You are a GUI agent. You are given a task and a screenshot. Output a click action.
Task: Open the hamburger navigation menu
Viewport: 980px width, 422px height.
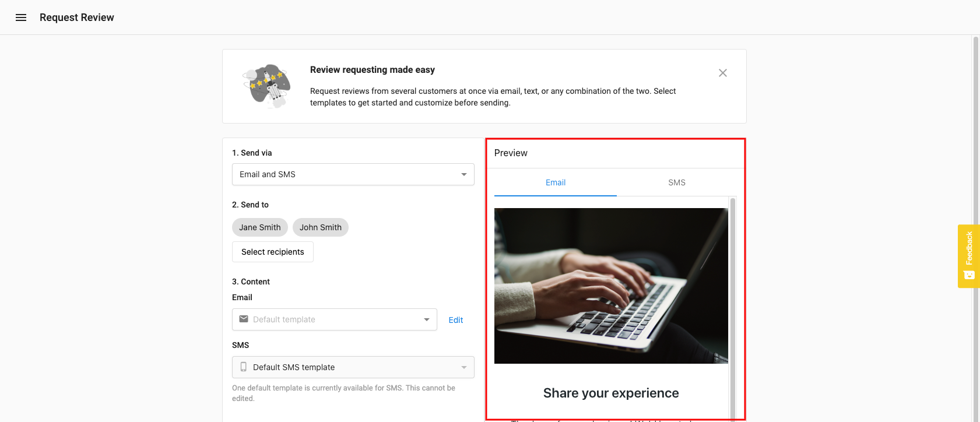click(21, 17)
